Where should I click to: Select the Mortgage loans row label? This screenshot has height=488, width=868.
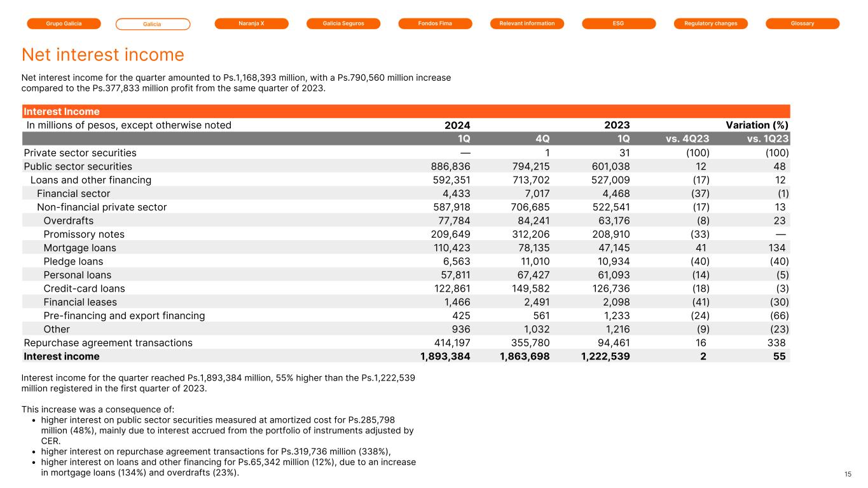(x=79, y=248)
